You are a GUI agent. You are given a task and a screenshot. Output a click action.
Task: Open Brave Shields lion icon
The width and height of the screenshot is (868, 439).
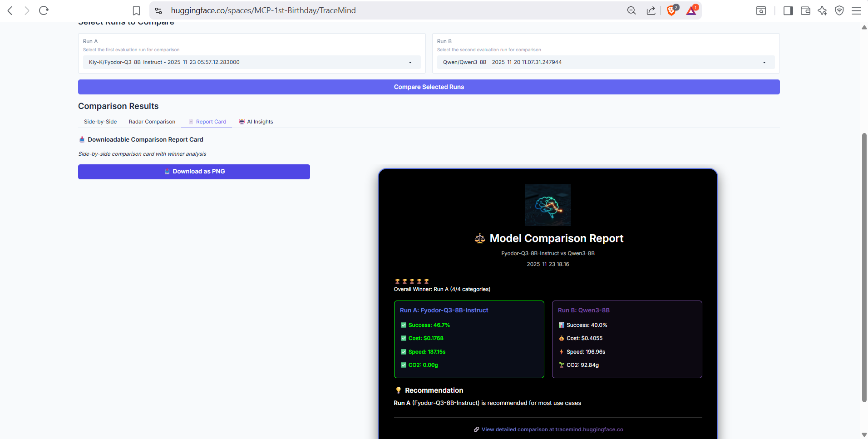pos(671,10)
